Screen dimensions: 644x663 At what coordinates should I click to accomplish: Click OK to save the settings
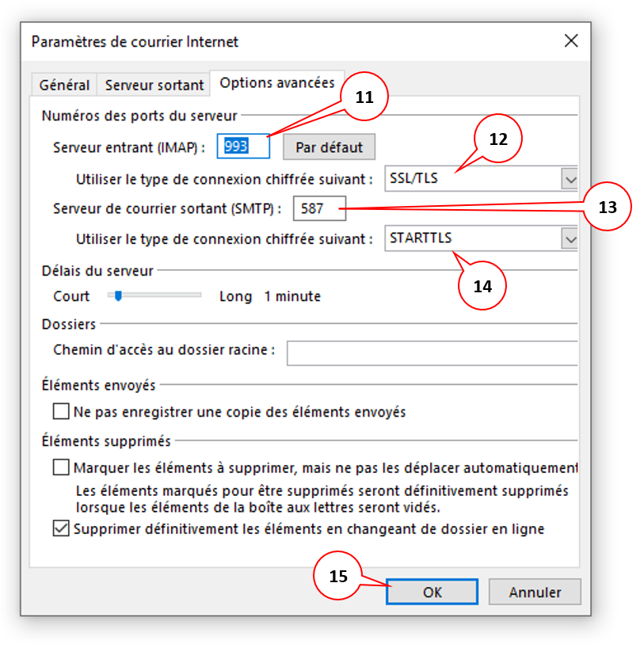431,592
